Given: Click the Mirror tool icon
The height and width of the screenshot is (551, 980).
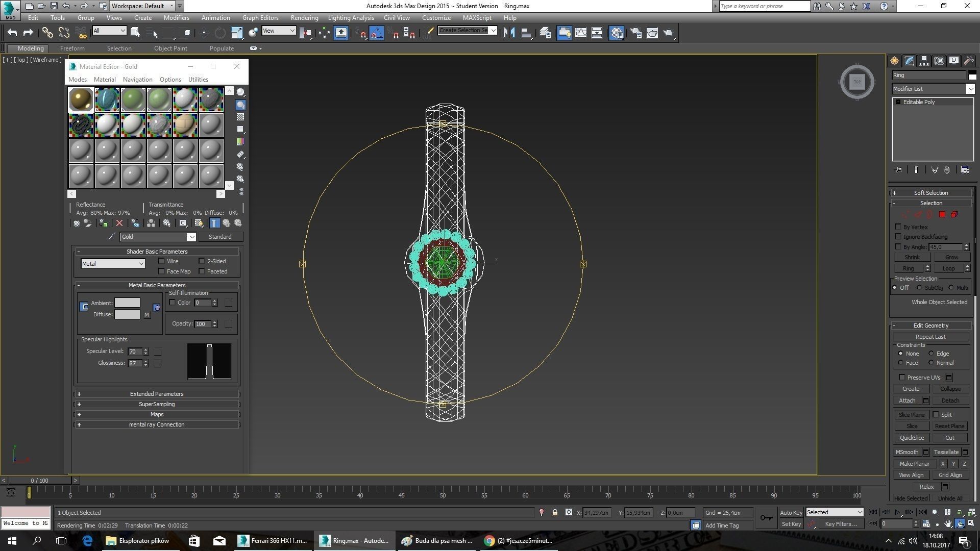Looking at the screenshot, I should (509, 33).
